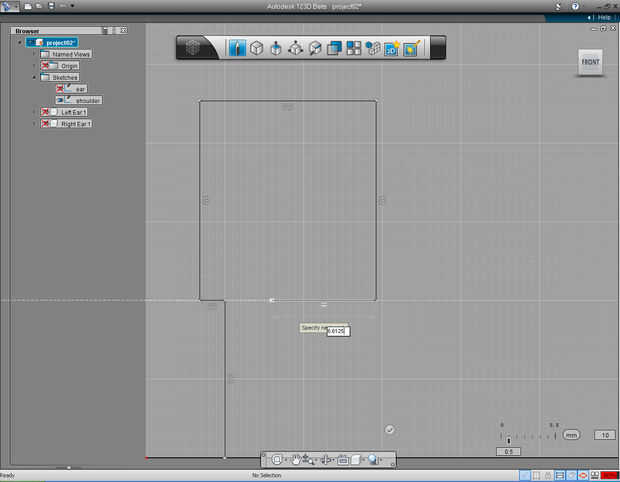Screen dimensions: 620x482
Task: Click the snap value field showing 0.5
Action: point(508,452)
